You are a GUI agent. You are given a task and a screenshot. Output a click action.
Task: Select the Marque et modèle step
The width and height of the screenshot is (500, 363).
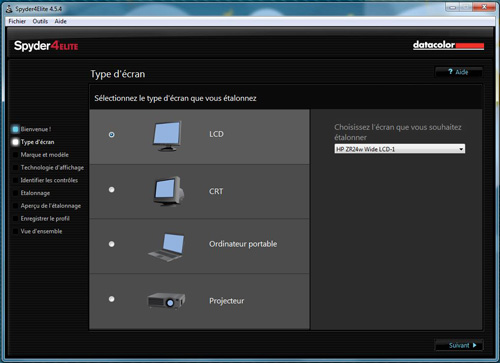[x=45, y=155]
